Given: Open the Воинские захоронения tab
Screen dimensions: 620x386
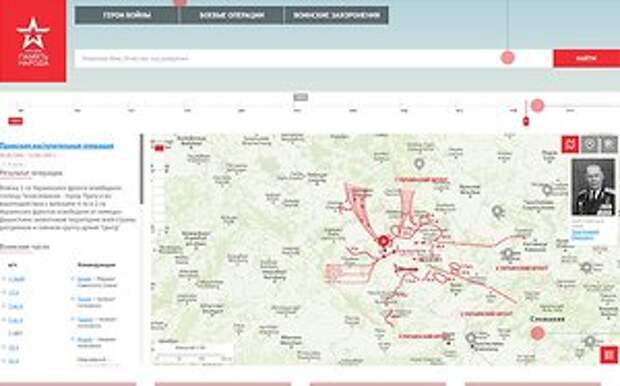Looking at the screenshot, I should tap(336, 15).
